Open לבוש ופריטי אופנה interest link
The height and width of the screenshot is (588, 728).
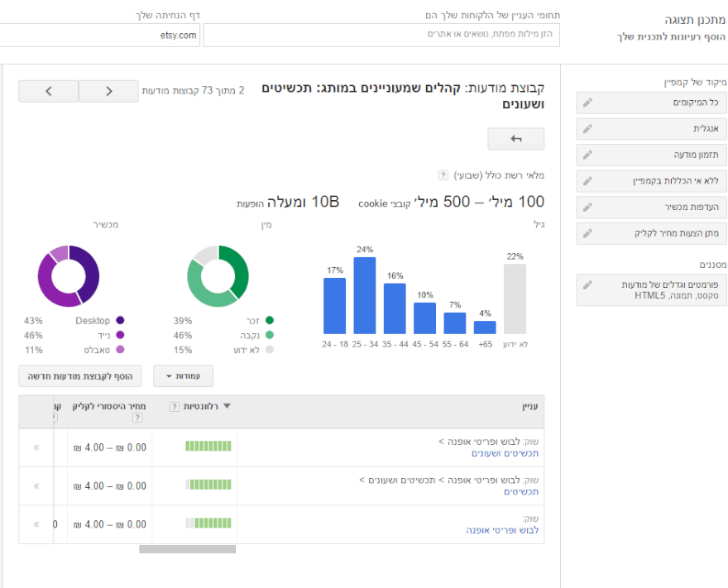tap(501, 530)
